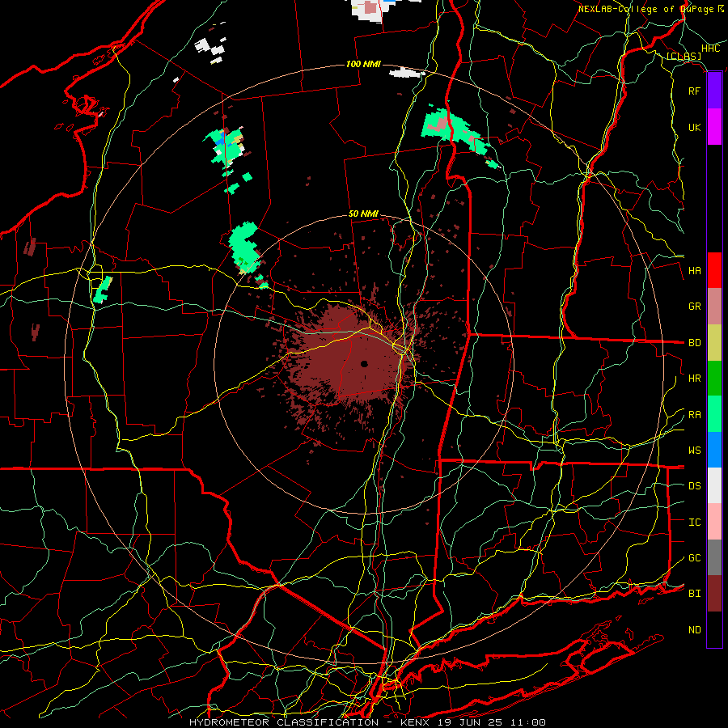This screenshot has height=728, width=728.
Task: Click the magenta UK legend color swatch
Action: pyautogui.click(x=714, y=127)
